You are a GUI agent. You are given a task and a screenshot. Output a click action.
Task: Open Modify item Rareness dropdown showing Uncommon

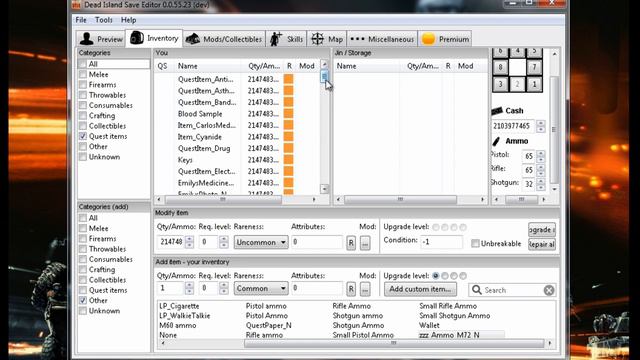(x=261, y=242)
